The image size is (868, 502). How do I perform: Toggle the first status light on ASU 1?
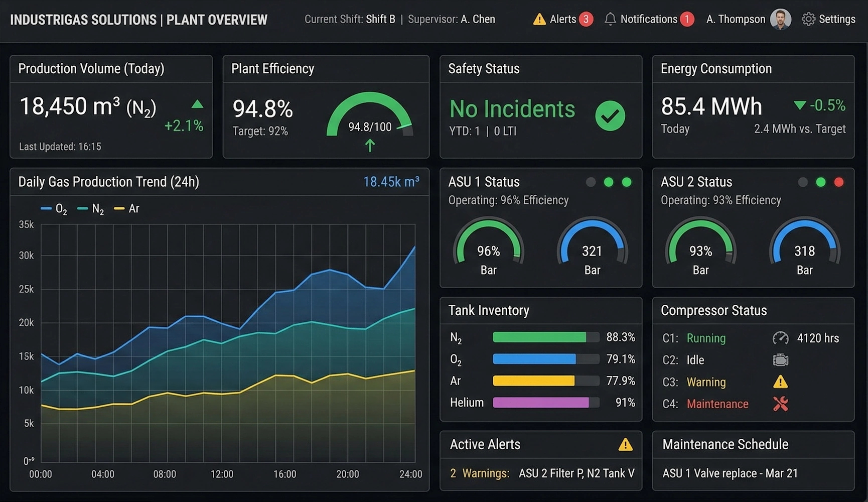591,182
